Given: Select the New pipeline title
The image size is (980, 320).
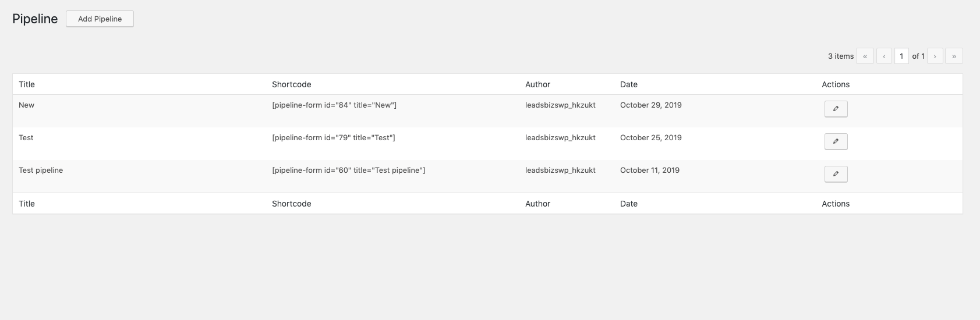Looking at the screenshot, I should (x=26, y=105).
